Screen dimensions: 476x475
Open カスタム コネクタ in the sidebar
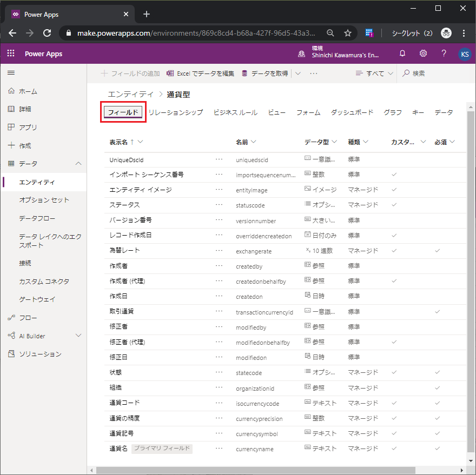[x=44, y=281]
